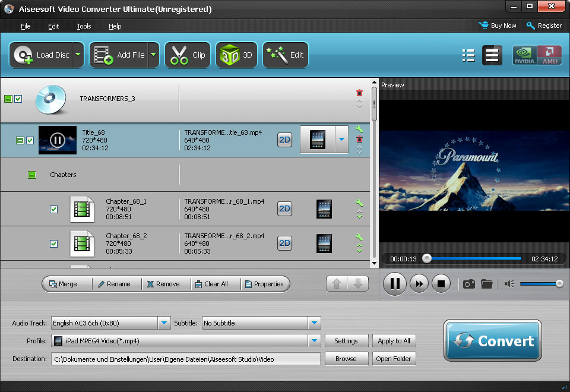Screen dimensions: 570x392
Task: Move the selected item down with arrow
Action: [x=357, y=284]
